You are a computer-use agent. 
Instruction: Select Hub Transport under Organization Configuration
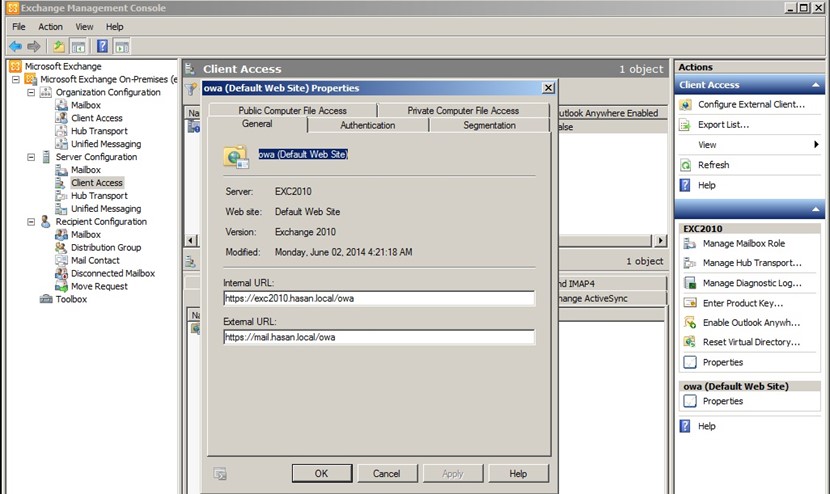(x=99, y=131)
